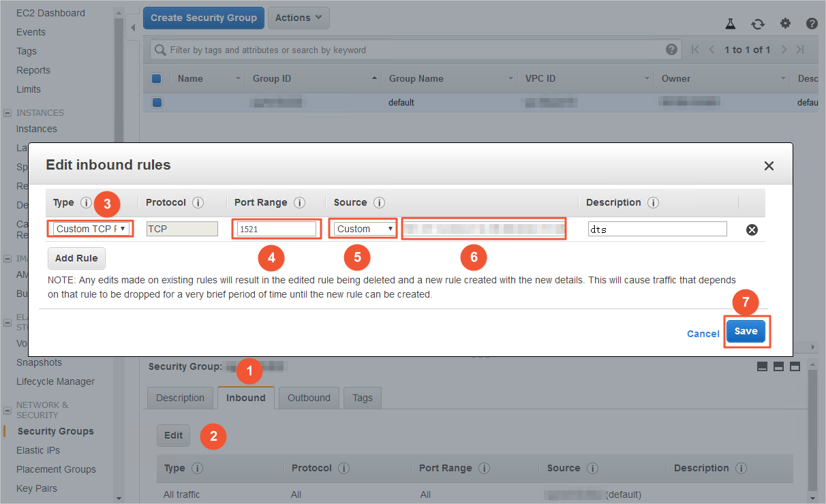Image resolution: width=826 pixels, height=504 pixels.
Task: Save the inbound rule changes
Action: coord(746,331)
